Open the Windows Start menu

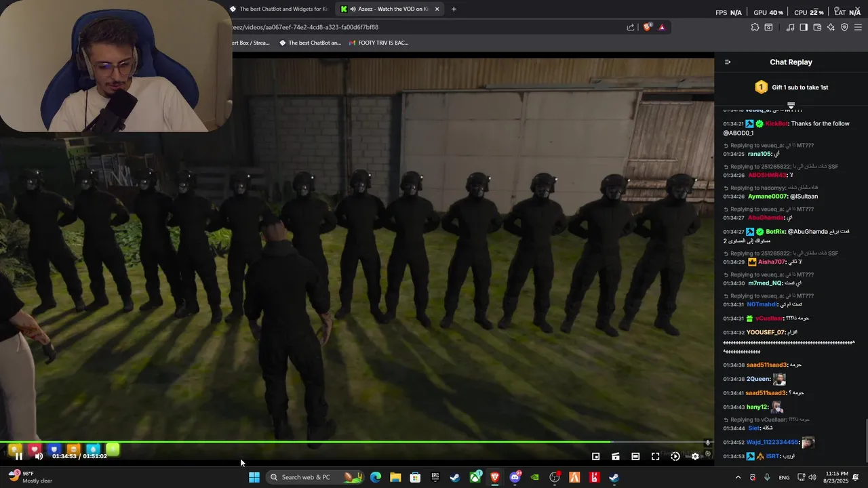[254, 477]
